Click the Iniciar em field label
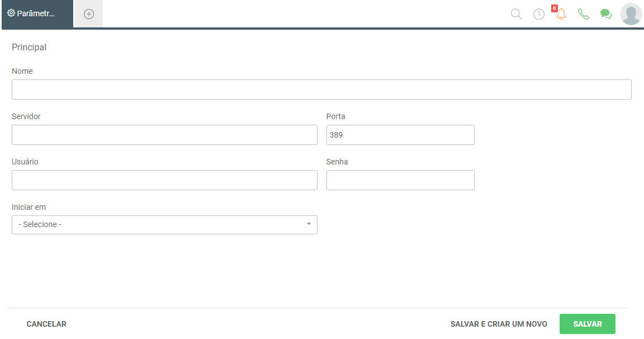 point(29,207)
